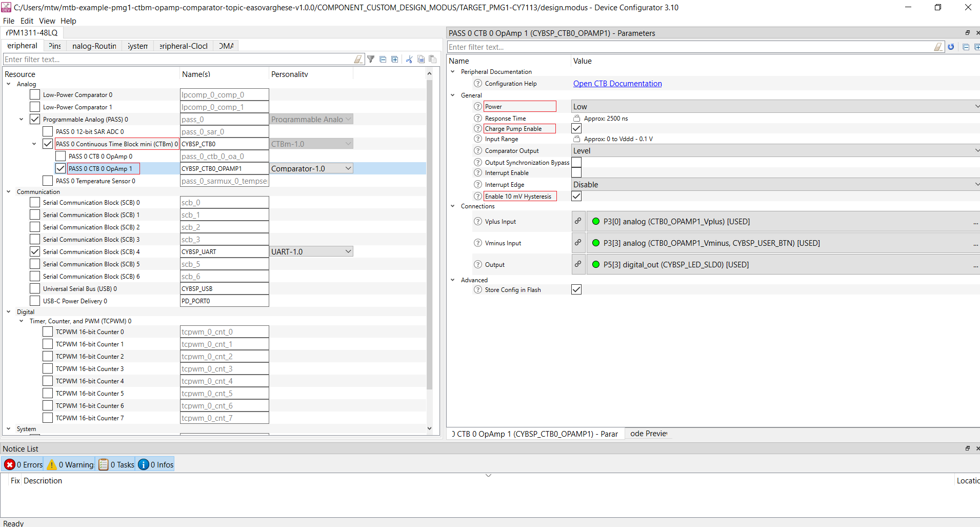Collapse the Digital resource group

pos(9,311)
